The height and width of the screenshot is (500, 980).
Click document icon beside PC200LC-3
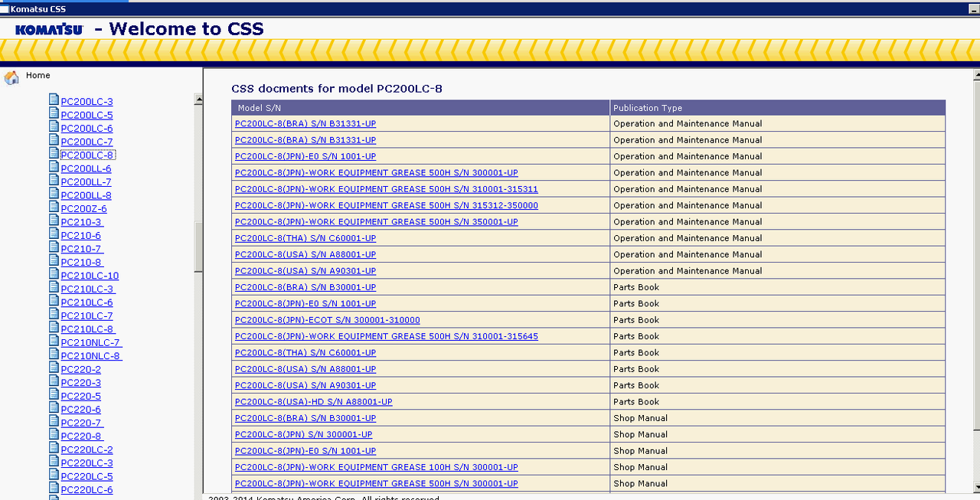[54, 100]
